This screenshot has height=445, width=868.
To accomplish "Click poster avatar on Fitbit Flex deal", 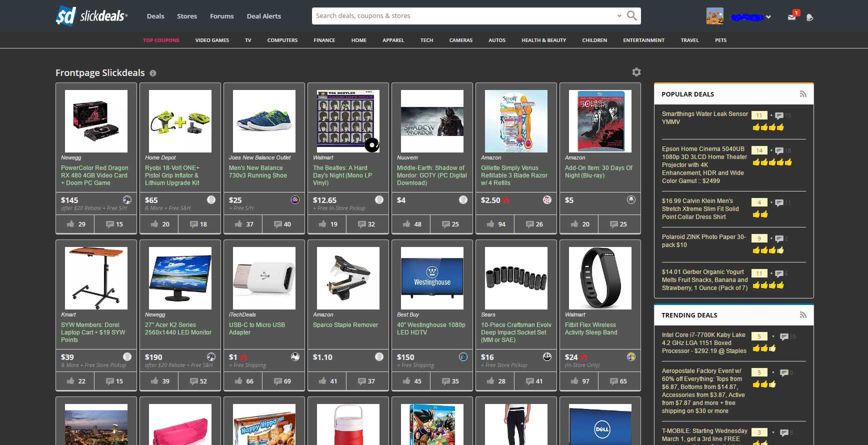I will (x=631, y=357).
